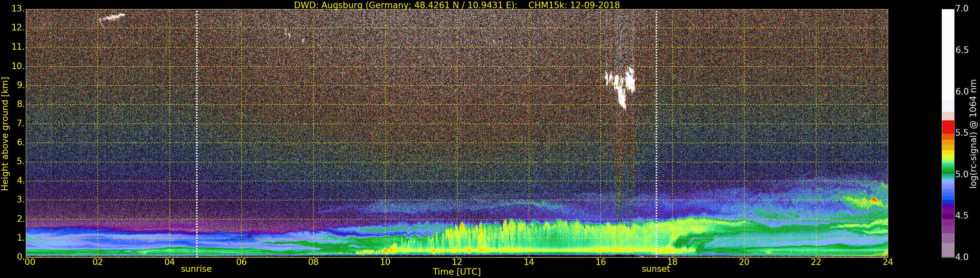Click time-axis tick '00'
Image resolution: width=980 pixels, height=278 pixels.
click(x=30, y=262)
